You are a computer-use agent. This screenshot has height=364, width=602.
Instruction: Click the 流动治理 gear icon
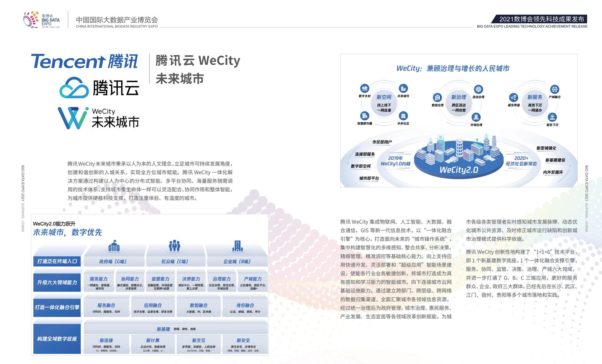[478, 89]
